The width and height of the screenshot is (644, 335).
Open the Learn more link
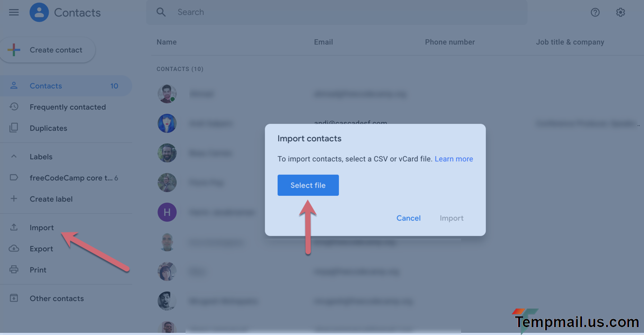click(x=454, y=159)
